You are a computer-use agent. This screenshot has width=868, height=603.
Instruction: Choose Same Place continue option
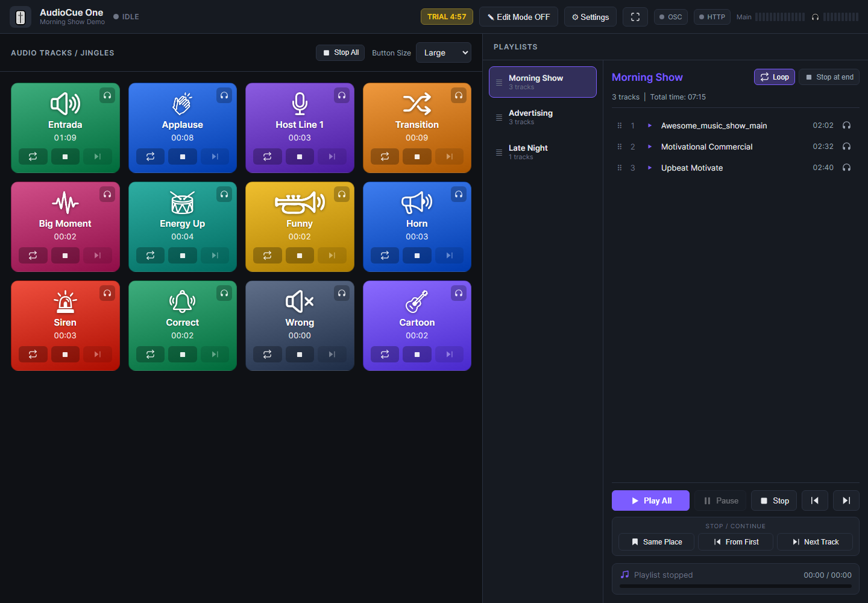tap(656, 542)
